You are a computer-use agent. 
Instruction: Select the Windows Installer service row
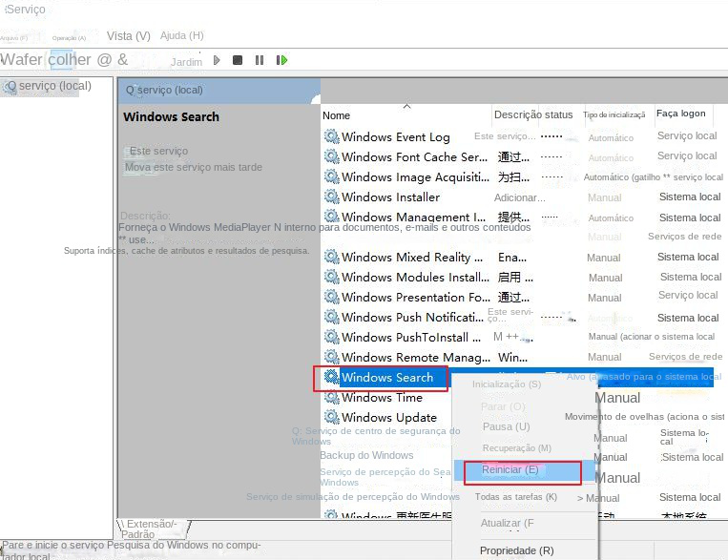click(390, 197)
